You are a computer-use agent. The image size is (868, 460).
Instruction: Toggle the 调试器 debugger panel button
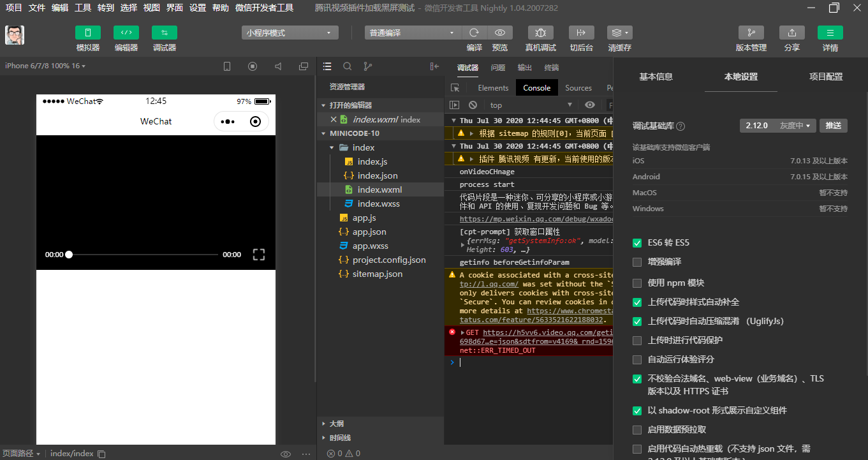165,33
